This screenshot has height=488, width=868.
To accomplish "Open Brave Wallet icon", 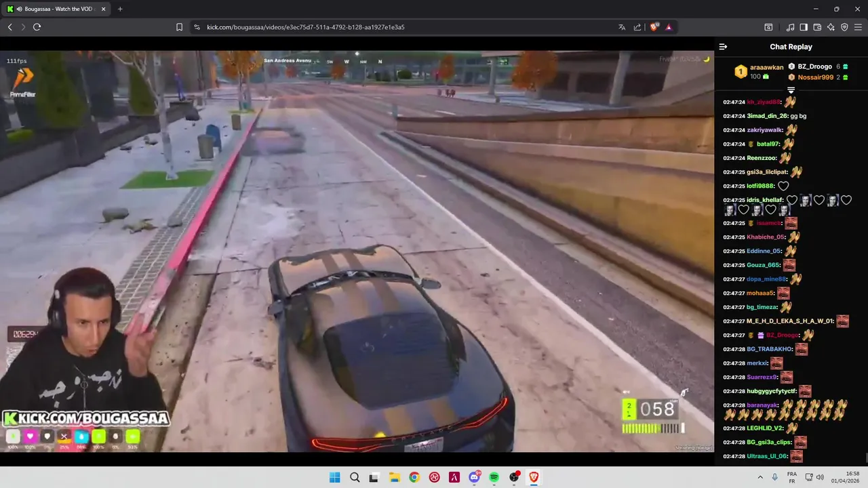I will click(817, 27).
